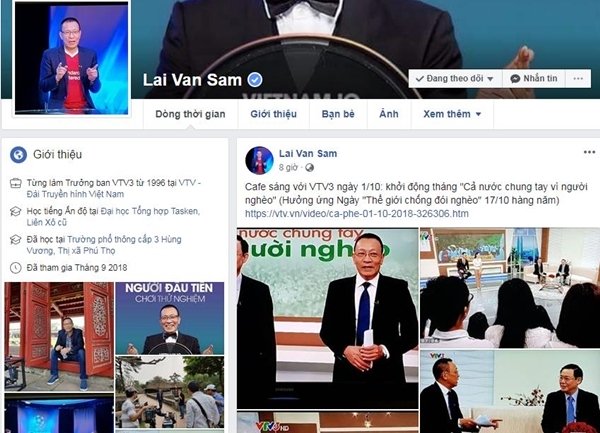600x433 pixels.
Task: Click the graduation cap icon near Đại học Tổng hợp
Action: point(15,211)
